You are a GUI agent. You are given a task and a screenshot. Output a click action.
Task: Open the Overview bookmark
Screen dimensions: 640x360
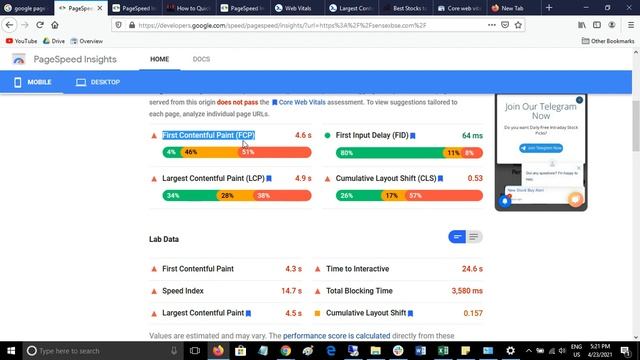point(87,41)
